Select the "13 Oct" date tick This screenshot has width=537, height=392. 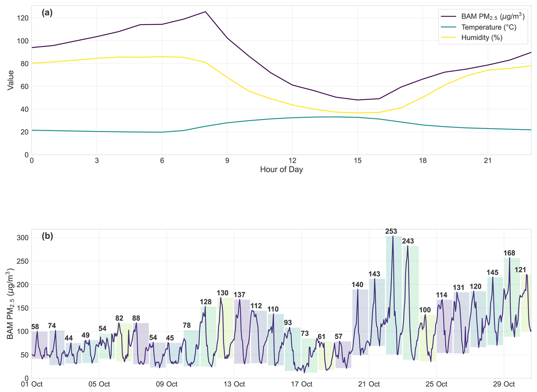(x=234, y=384)
